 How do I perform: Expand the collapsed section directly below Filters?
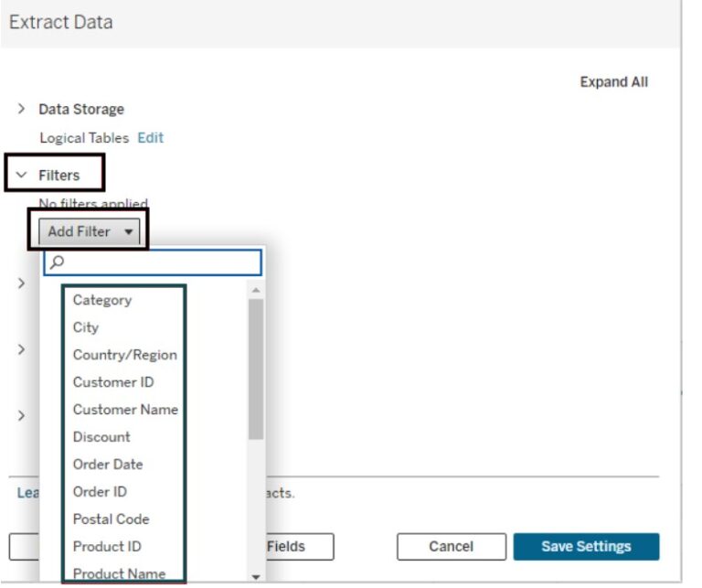click(21, 283)
